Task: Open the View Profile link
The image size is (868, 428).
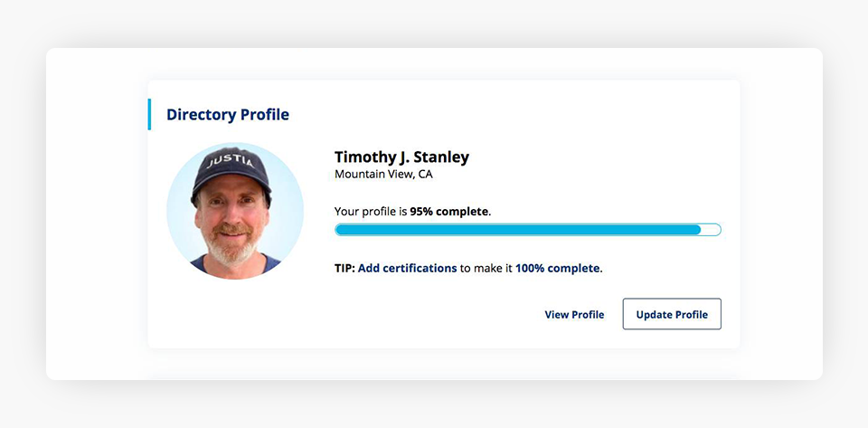Action: [x=574, y=314]
